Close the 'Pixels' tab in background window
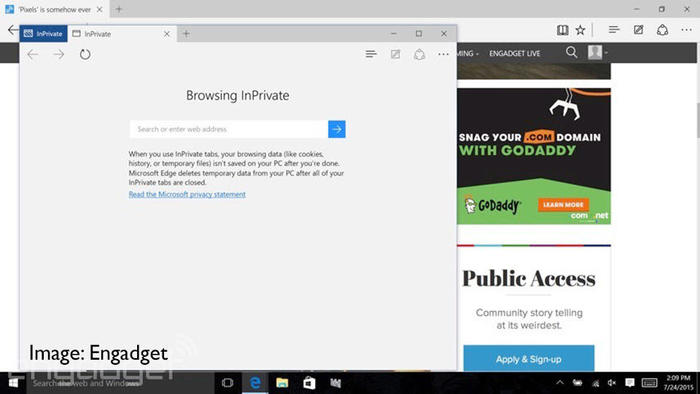Image resolution: width=700 pixels, height=394 pixels. pos(100,9)
